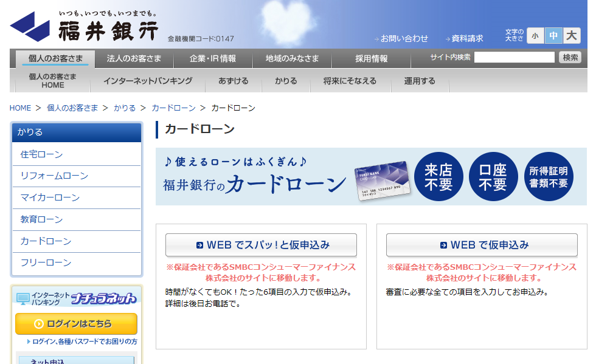Open the 将来にそなえる menu item
This screenshot has height=364, width=596.
[350, 81]
